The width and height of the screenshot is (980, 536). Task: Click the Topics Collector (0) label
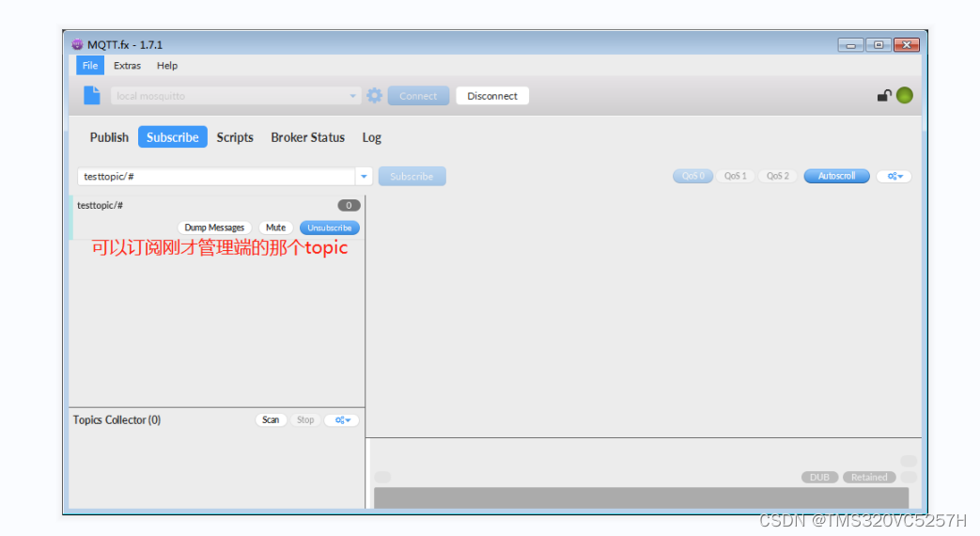pyautogui.click(x=117, y=419)
